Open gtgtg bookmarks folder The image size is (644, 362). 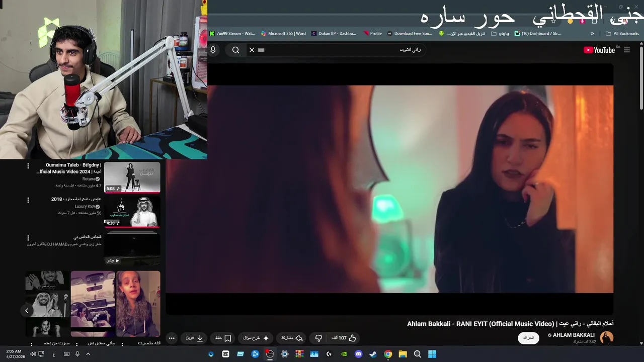[x=500, y=34]
